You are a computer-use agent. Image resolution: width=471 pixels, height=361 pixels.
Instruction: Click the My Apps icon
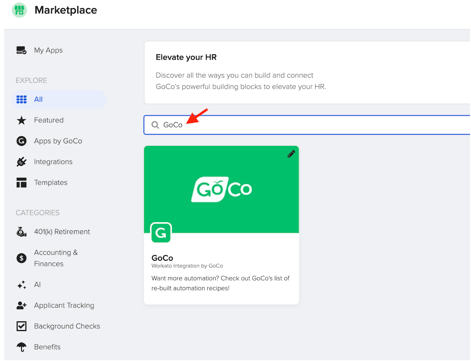click(21, 50)
